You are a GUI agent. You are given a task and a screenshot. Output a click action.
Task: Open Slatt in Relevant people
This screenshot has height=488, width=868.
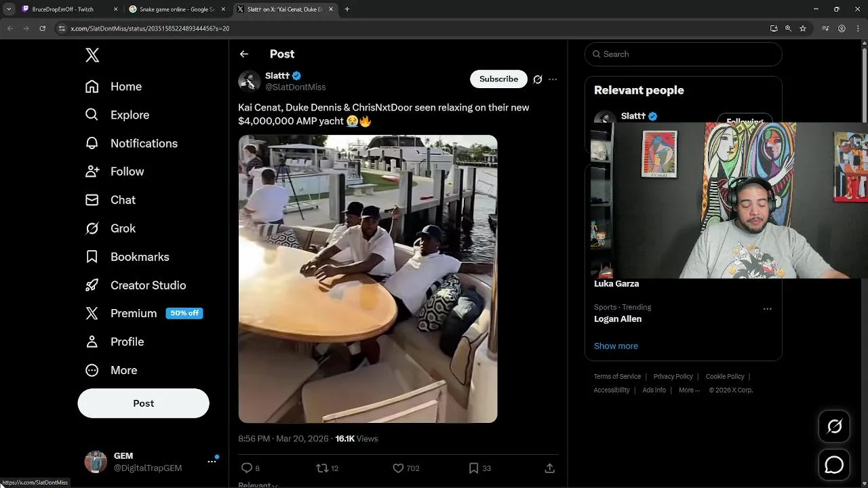click(633, 117)
